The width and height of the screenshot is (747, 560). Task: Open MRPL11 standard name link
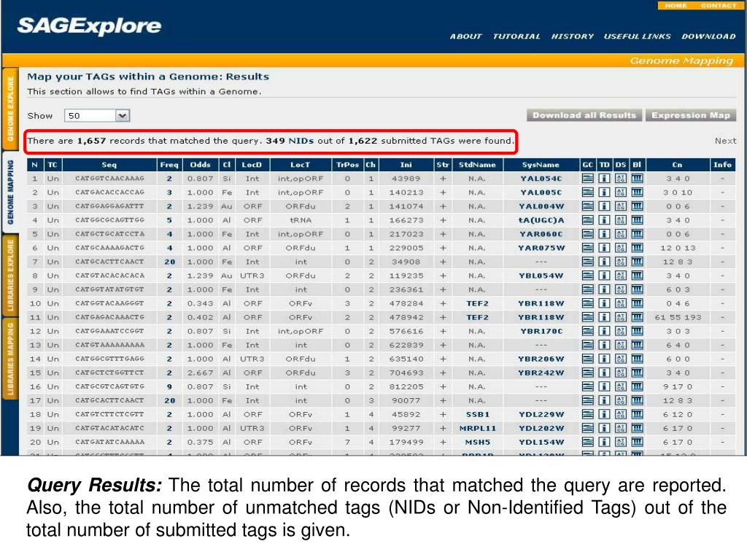coord(477,428)
